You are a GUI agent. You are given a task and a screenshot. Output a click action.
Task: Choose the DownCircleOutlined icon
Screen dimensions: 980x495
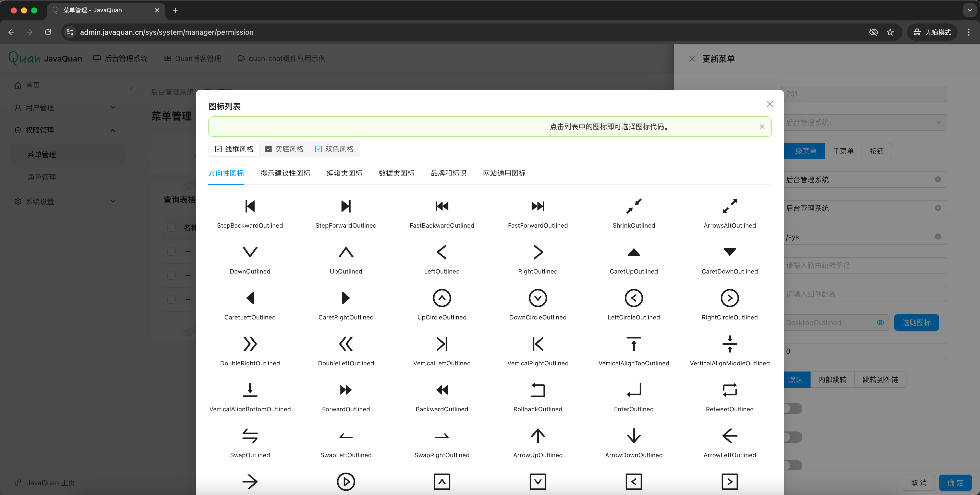point(537,298)
